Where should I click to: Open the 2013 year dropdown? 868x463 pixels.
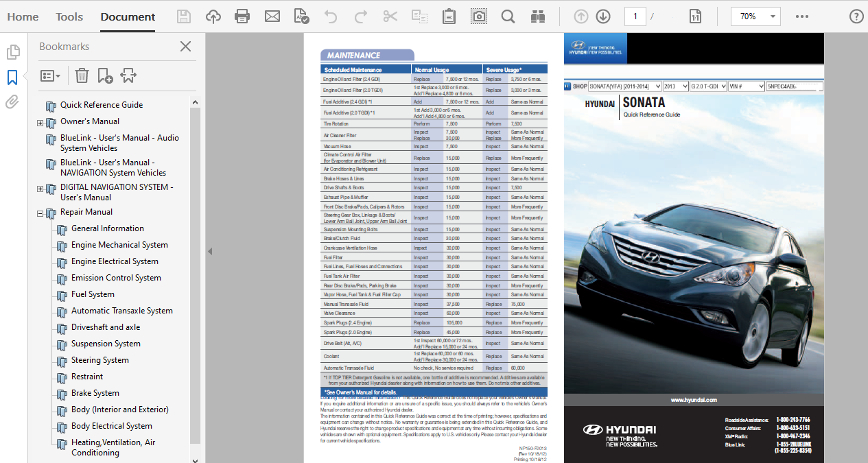coord(677,86)
